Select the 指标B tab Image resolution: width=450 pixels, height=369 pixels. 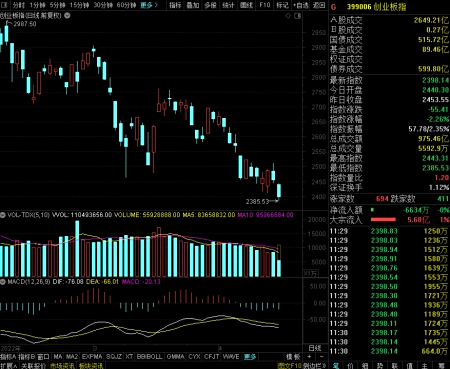pos(26,357)
